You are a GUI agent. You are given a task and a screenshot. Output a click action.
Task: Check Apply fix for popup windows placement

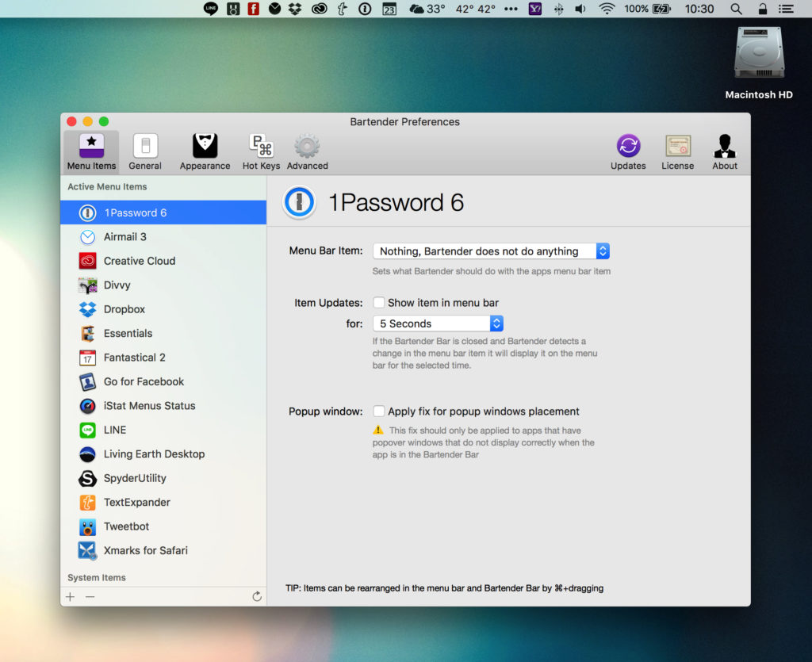coord(379,411)
